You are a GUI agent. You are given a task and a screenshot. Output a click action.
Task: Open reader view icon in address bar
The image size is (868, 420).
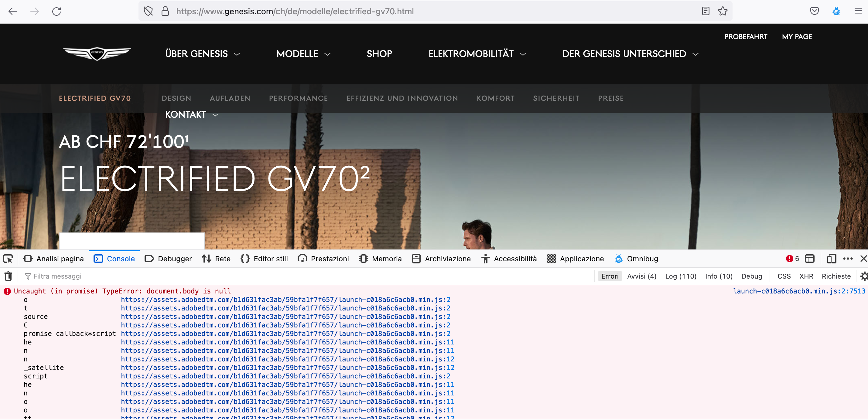tap(706, 12)
